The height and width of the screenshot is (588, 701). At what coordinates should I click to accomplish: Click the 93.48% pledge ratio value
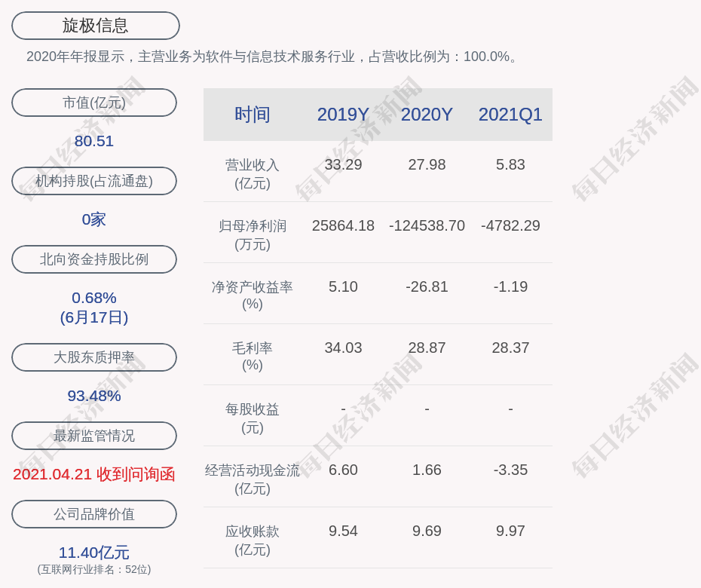tap(94, 396)
